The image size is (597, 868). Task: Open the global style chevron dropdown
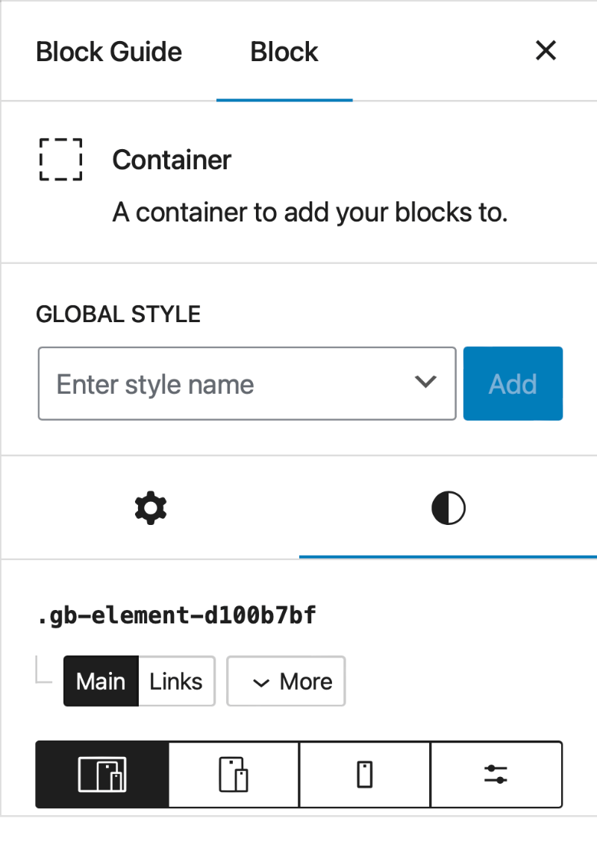(x=425, y=383)
